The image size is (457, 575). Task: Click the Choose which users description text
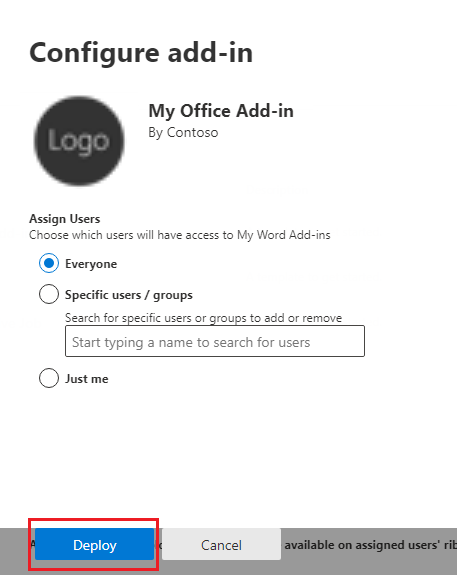(x=180, y=235)
